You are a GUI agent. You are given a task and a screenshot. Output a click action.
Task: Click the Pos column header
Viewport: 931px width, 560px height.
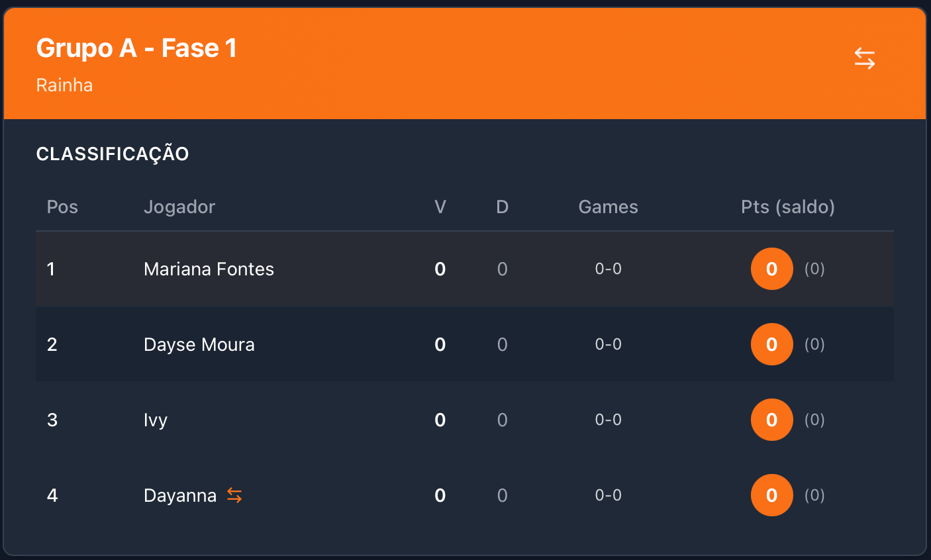pyautogui.click(x=62, y=207)
